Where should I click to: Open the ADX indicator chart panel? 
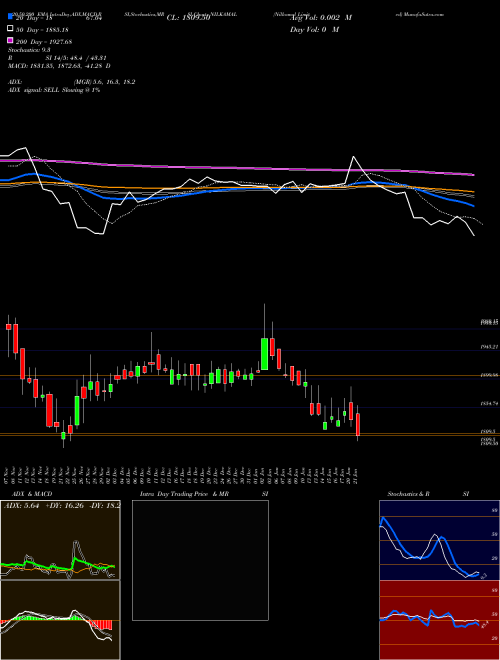click(x=60, y=540)
